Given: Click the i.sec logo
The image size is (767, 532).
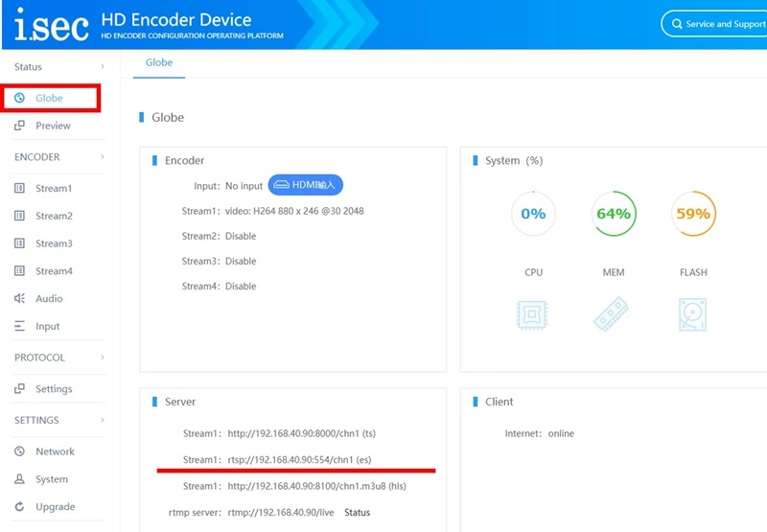Looking at the screenshot, I should [x=52, y=25].
